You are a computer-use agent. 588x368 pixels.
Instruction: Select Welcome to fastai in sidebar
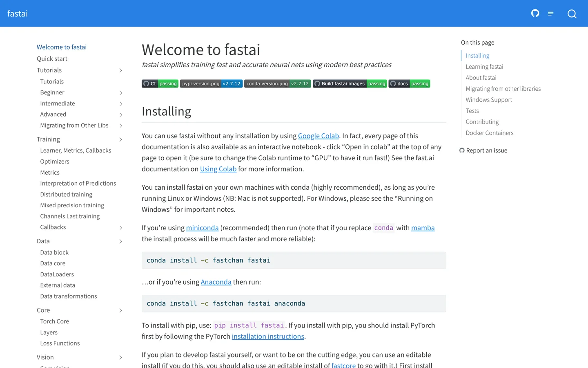coord(62,47)
